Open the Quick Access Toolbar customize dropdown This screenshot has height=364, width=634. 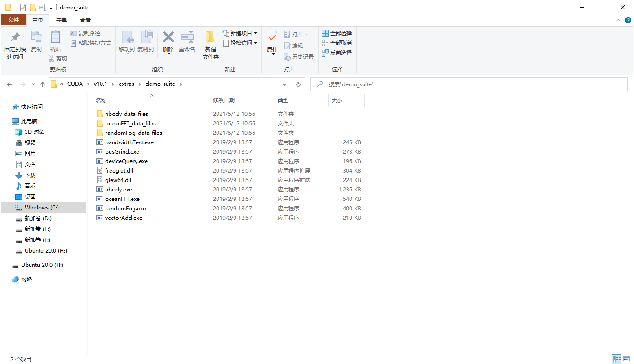coord(51,8)
